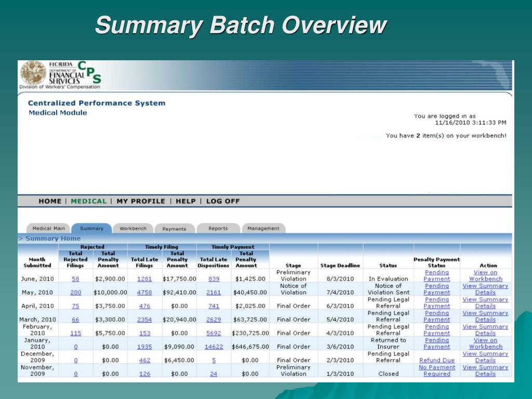
Task: Click the Month Submitted column header
Action: coord(37,262)
